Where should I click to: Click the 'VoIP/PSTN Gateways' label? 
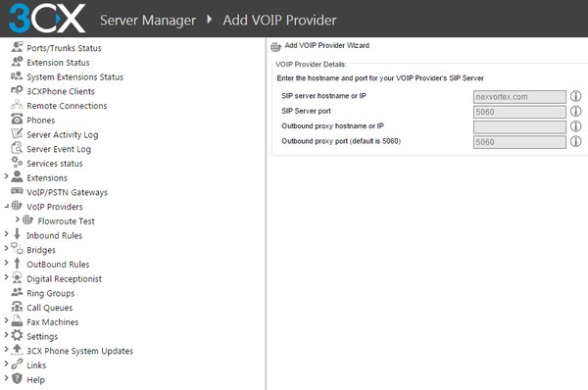click(67, 192)
